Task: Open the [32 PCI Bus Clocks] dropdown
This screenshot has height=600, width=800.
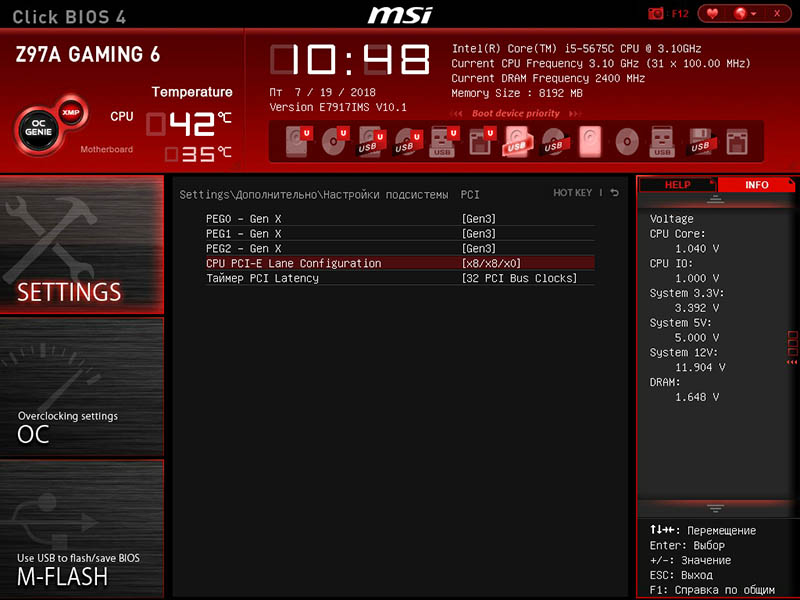Action: click(519, 278)
